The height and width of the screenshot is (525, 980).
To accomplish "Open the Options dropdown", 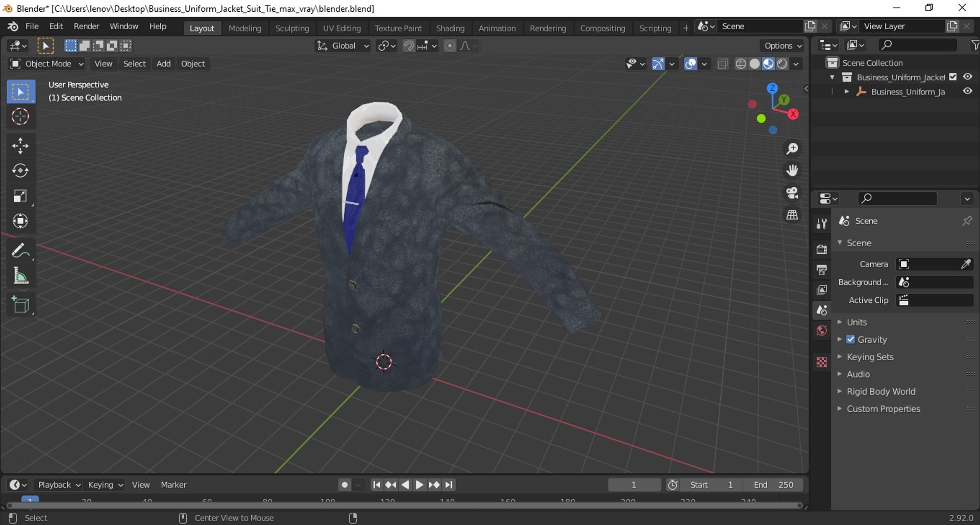I will [x=782, y=46].
